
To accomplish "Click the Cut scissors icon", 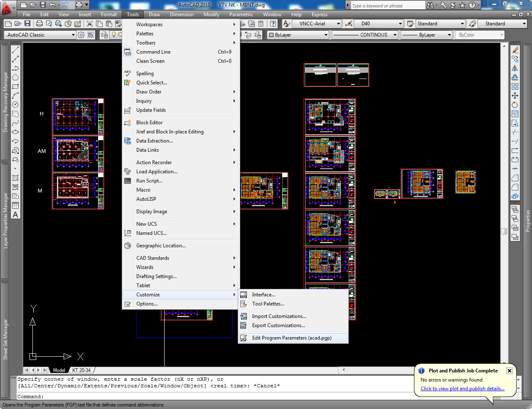I will (x=89, y=24).
